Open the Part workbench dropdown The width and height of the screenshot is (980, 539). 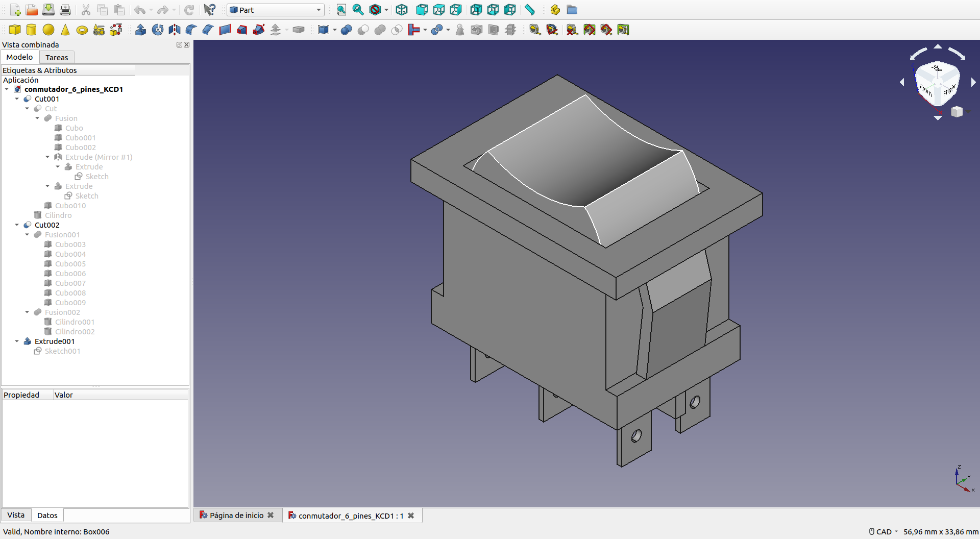(x=276, y=10)
